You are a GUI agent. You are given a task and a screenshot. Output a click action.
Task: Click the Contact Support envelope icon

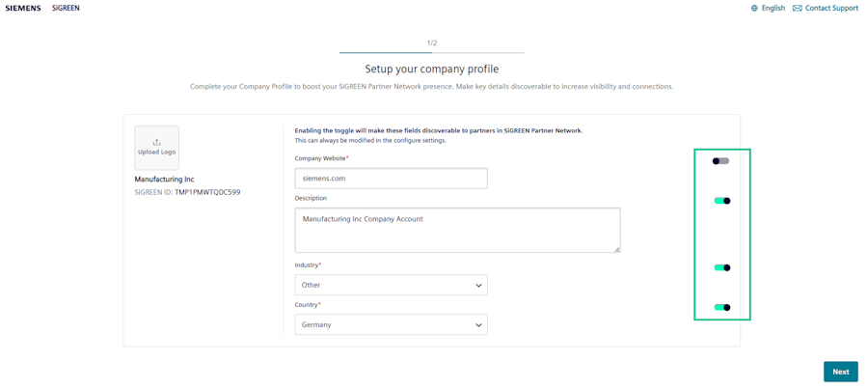[797, 9]
